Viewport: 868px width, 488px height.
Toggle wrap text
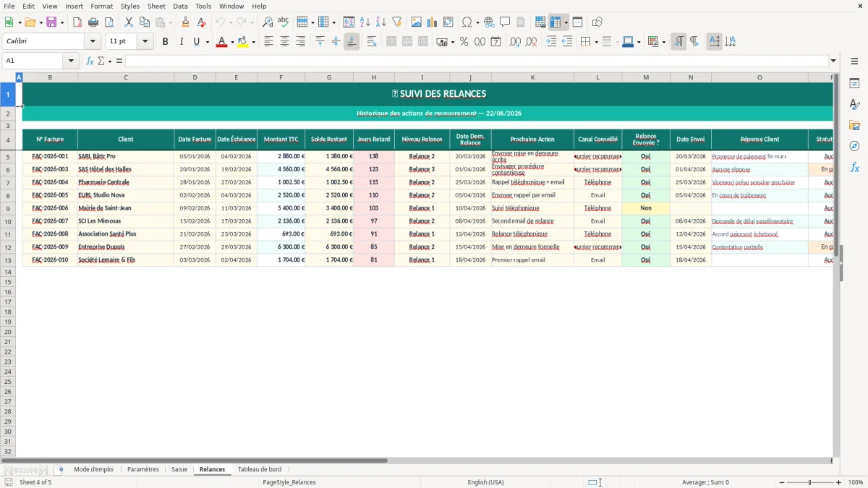(372, 42)
